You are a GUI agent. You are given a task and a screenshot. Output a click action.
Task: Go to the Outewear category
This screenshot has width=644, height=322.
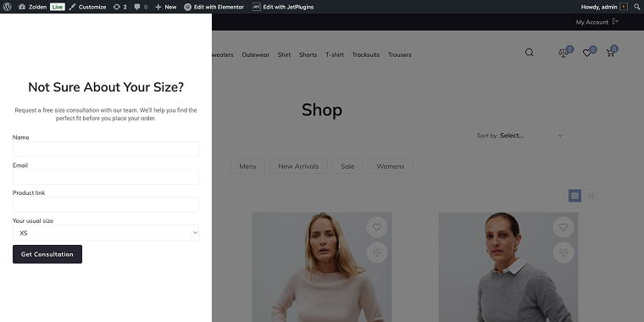pos(255,54)
